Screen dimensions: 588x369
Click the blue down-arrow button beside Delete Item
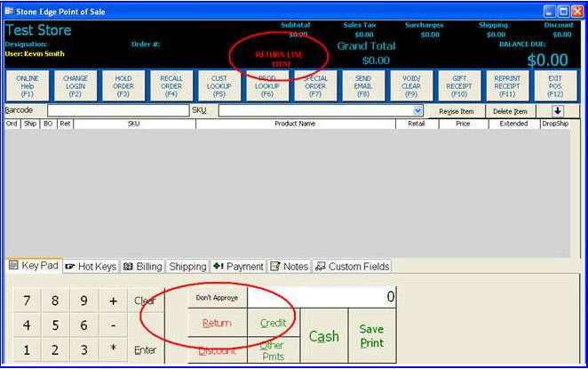point(557,111)
